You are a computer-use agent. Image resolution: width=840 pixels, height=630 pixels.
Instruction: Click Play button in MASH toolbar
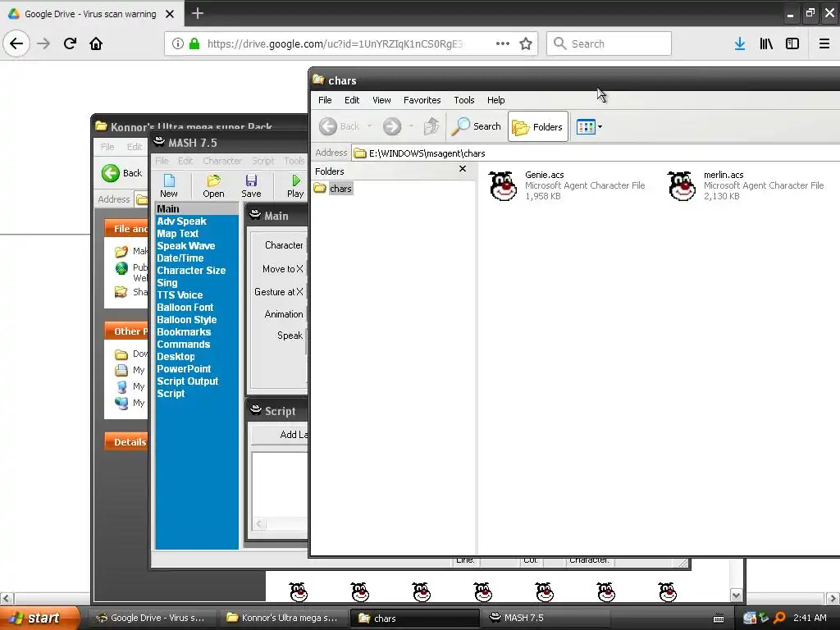(x=295, y=186)
